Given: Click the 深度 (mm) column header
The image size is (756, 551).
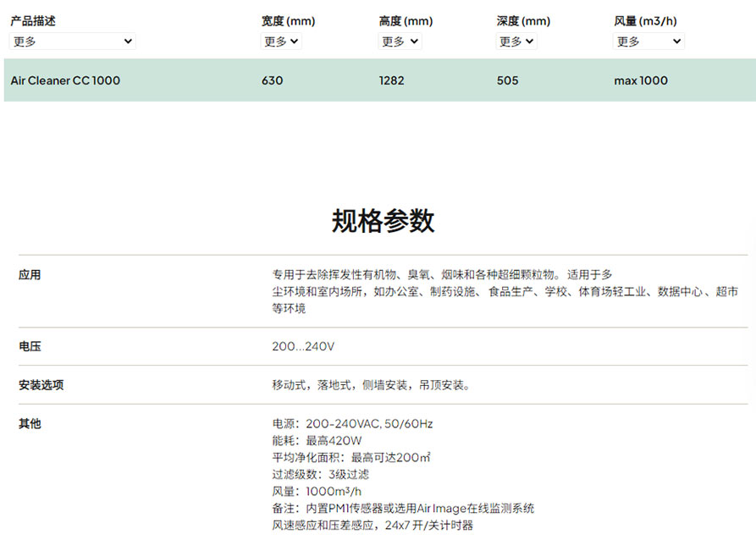Looking at the screenshot, I should click(523, 21).
